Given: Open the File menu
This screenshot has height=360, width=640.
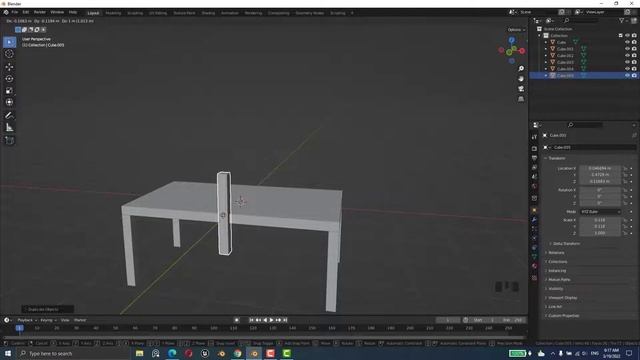Looking at the screenshot, I should [15, 12].
